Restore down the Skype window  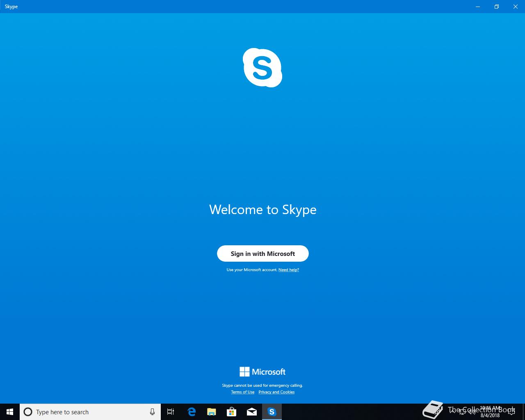497,7
